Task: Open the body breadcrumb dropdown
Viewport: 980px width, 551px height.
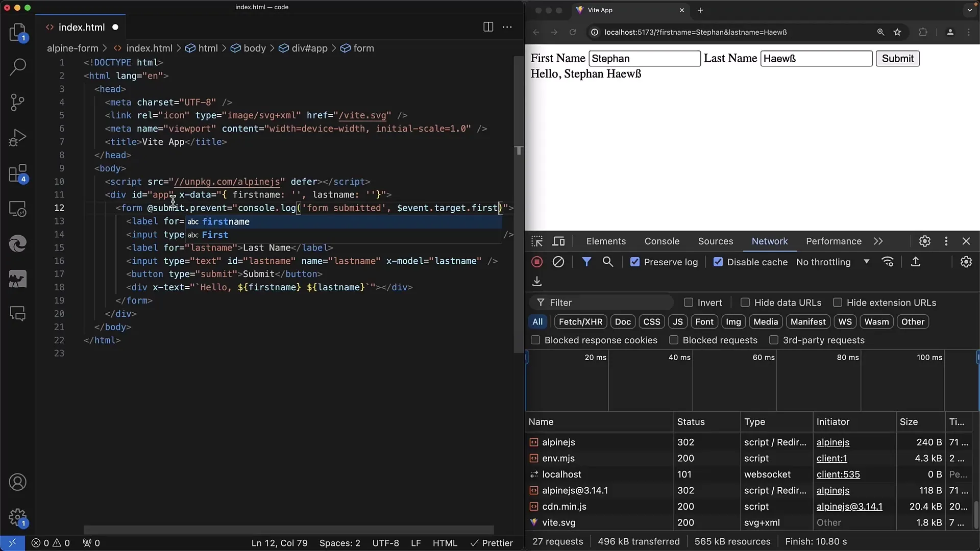Action: point(249,48)
